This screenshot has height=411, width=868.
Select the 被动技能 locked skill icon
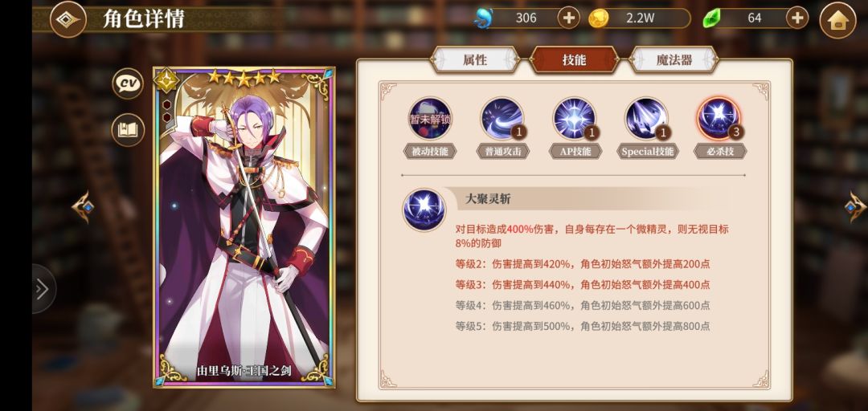429,118
